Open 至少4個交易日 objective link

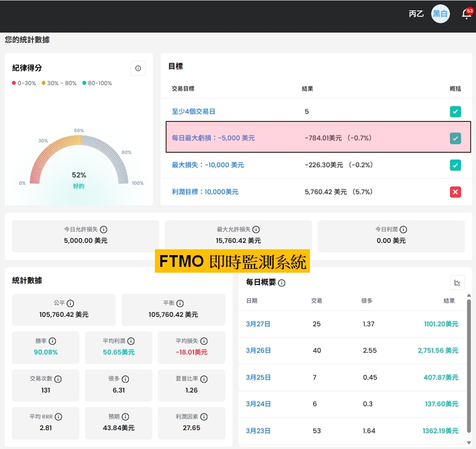pos(194,111)
